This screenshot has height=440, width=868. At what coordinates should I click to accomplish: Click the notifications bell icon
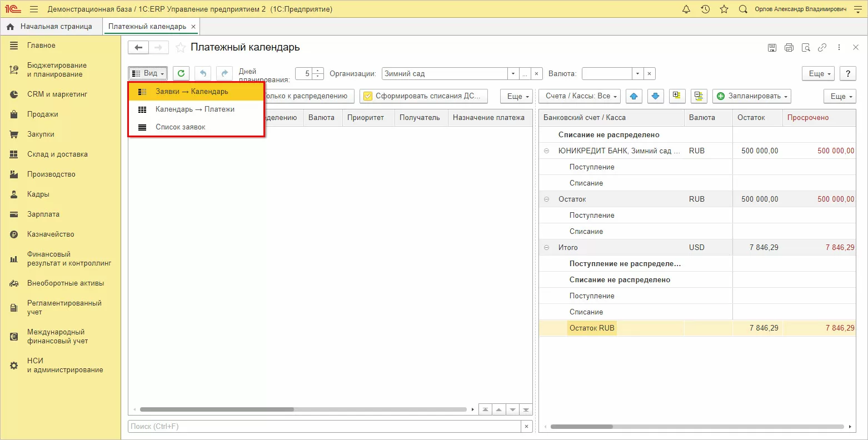pos(686,9)
